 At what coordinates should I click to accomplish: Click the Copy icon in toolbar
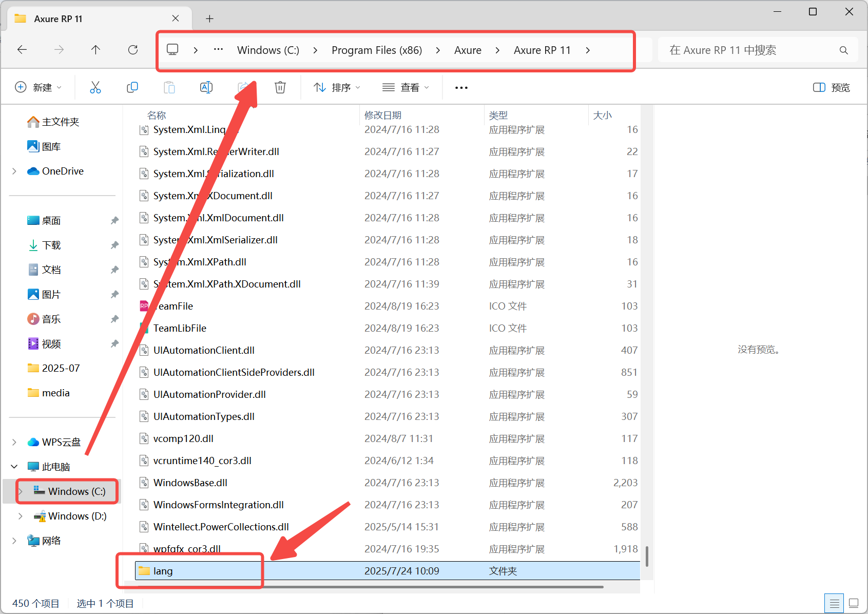coord(132,87)
